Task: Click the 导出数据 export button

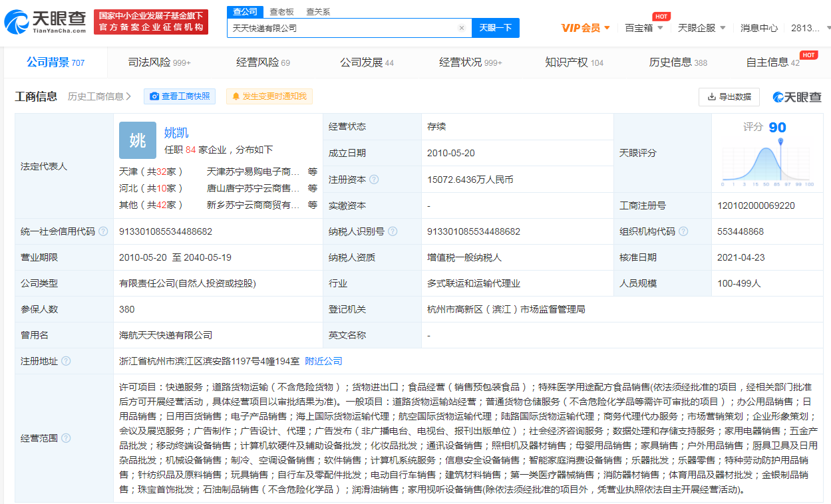Action: (729, 97)
